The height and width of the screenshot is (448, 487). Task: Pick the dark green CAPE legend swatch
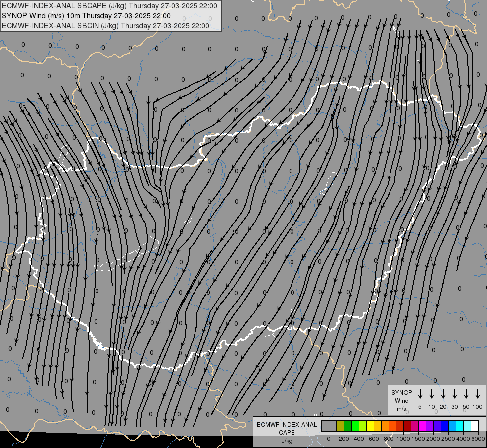tap(348, 426)
